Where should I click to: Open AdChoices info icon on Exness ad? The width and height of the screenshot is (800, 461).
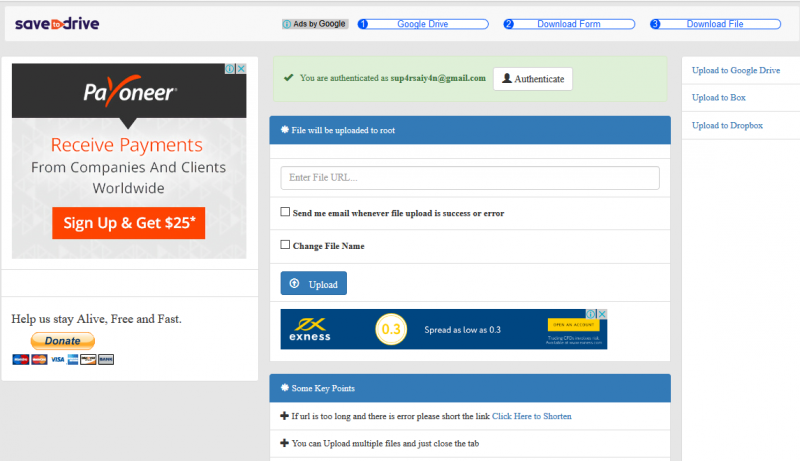(591, 314)
